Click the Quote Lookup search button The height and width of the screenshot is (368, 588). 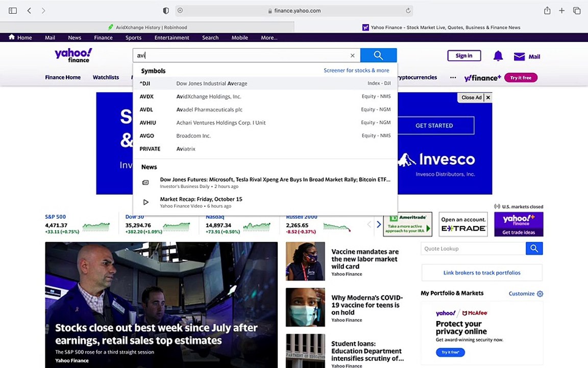[x=534, y=248]
